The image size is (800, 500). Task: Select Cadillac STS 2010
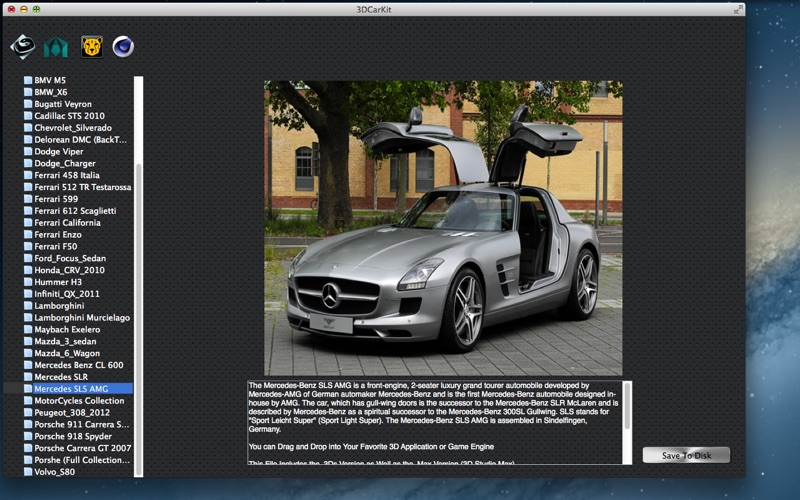point(69,116)
